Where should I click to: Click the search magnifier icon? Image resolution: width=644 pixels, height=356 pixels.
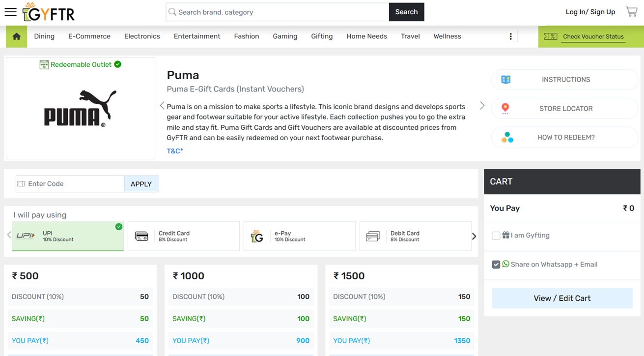[x=172, y=12]
